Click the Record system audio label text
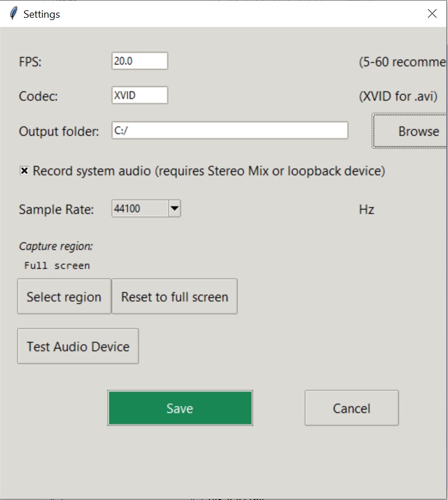 coord(209,171)
